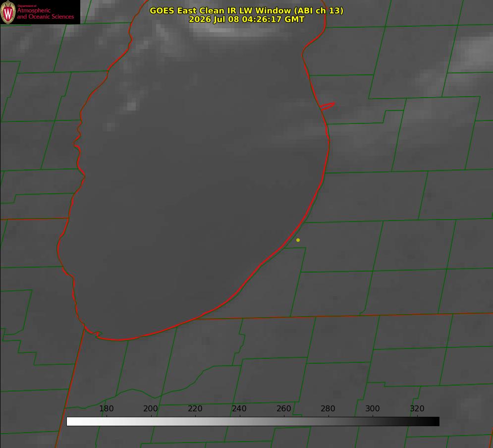Click the GOES East Clean IR title

(x=247, y=10)
